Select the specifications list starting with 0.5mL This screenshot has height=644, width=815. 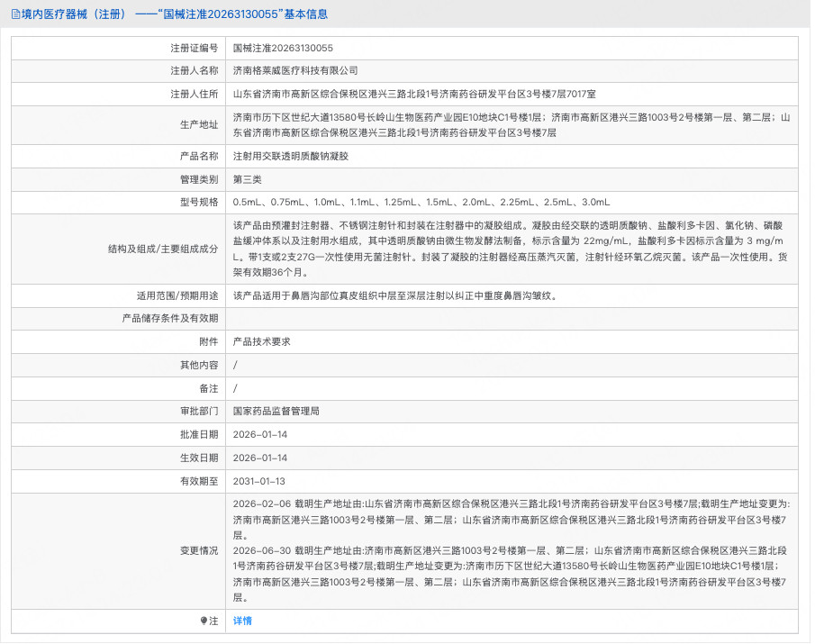click(421, 202)
